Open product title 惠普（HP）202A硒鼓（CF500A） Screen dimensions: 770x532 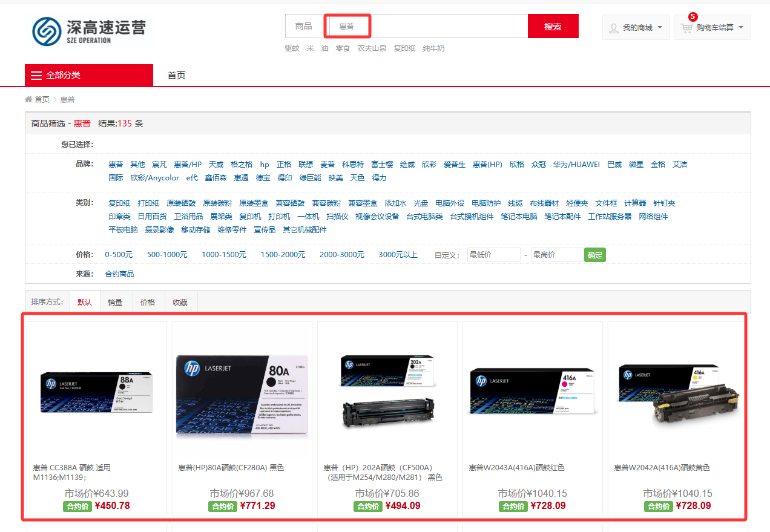[383, 472]
